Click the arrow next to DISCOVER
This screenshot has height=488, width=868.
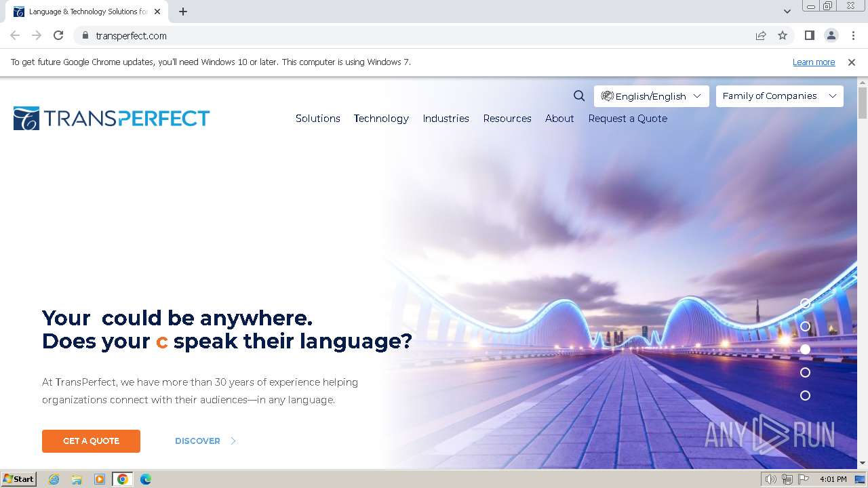(233, 441)
